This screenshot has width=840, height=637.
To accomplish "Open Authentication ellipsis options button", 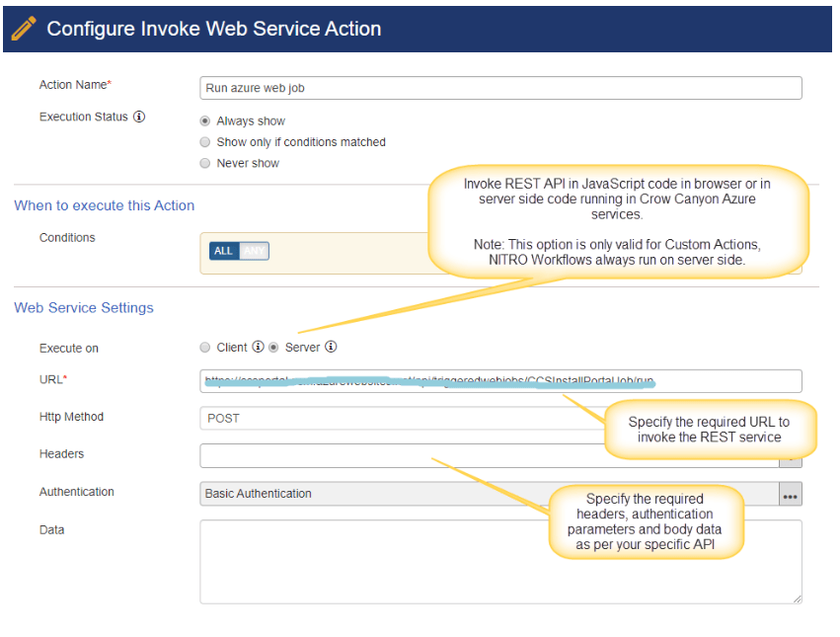I will point(790,494).
